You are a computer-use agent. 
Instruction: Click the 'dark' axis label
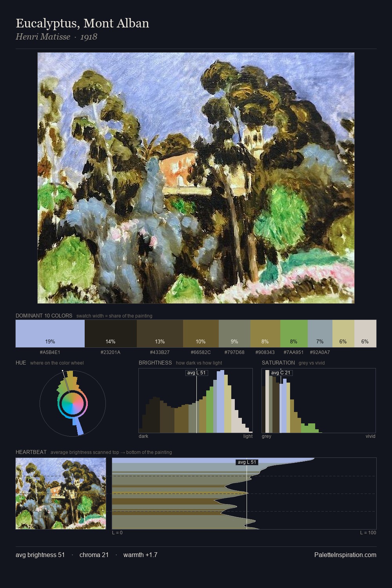(143, 436)
